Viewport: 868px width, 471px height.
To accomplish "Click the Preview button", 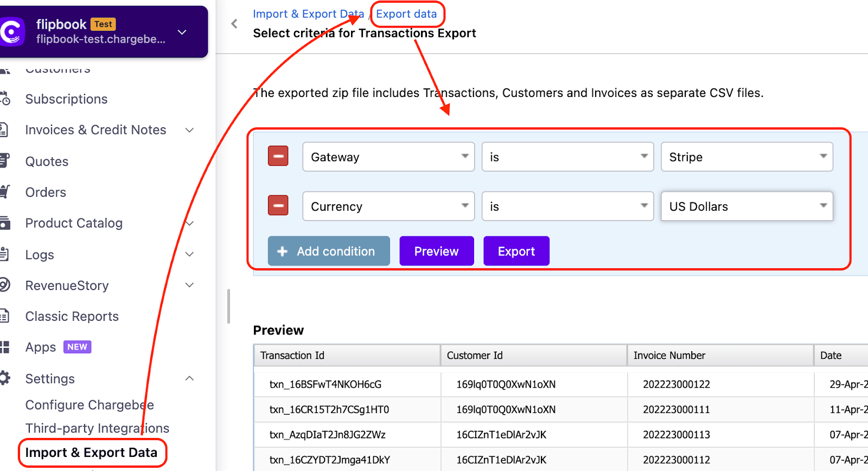I will [437, 251].
